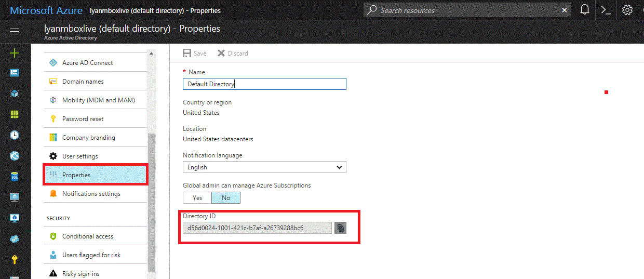This screenshot has width=644, height=279.
Task: Click the green plus create resource icon
Action: tap(15, 53)
